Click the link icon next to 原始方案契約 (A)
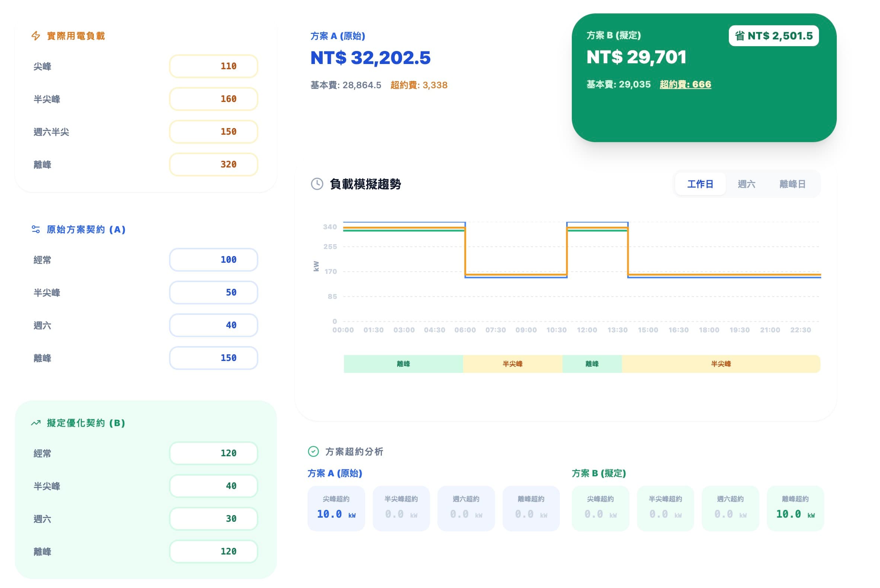The height and width of the screenshot is (588, 880). click(36, 230)
